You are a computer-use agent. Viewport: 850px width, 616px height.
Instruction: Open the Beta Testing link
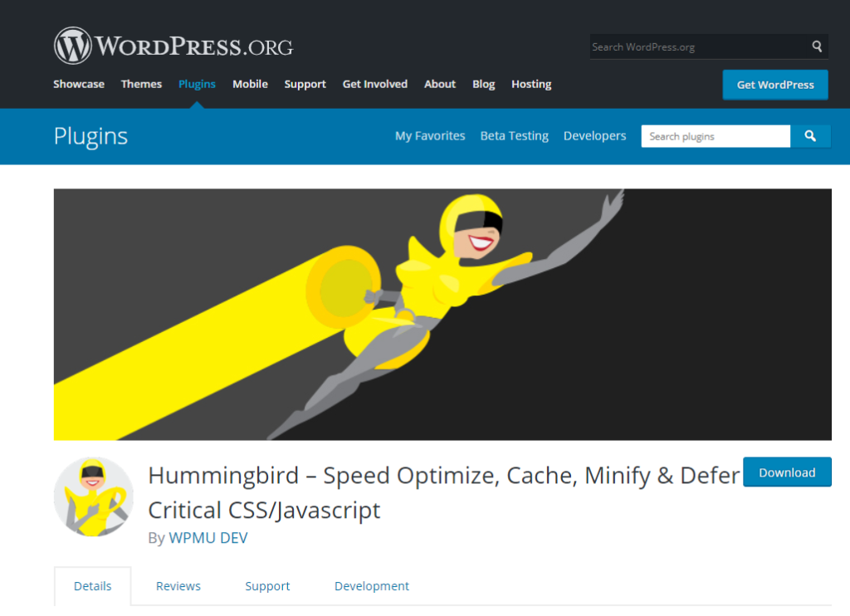click(515, 136)
